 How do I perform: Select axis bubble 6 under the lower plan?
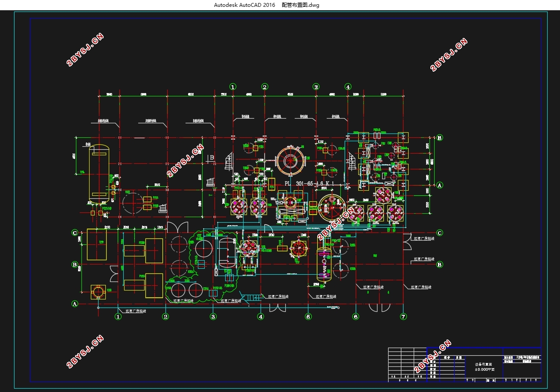356,317
